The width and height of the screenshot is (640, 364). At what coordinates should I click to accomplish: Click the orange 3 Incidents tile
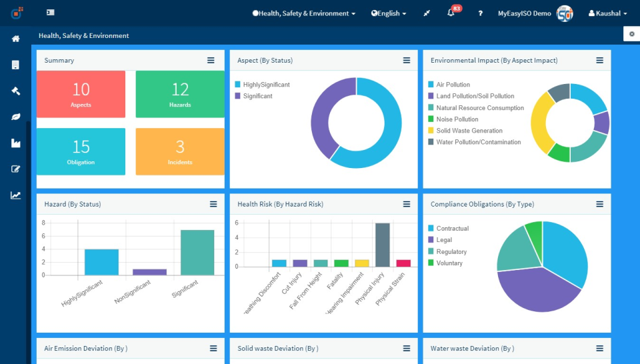point(180,151)
